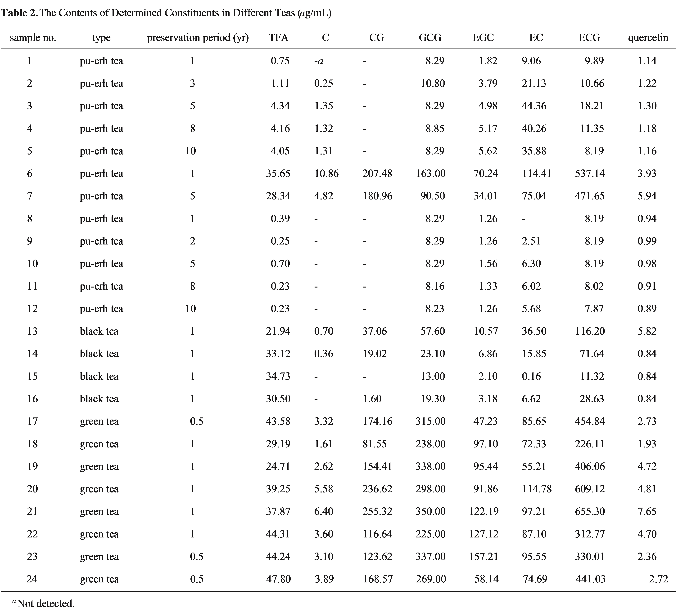Click the ECG value 471.65
This screenshot has height=616, width=678.
click(x=590, y=196)
